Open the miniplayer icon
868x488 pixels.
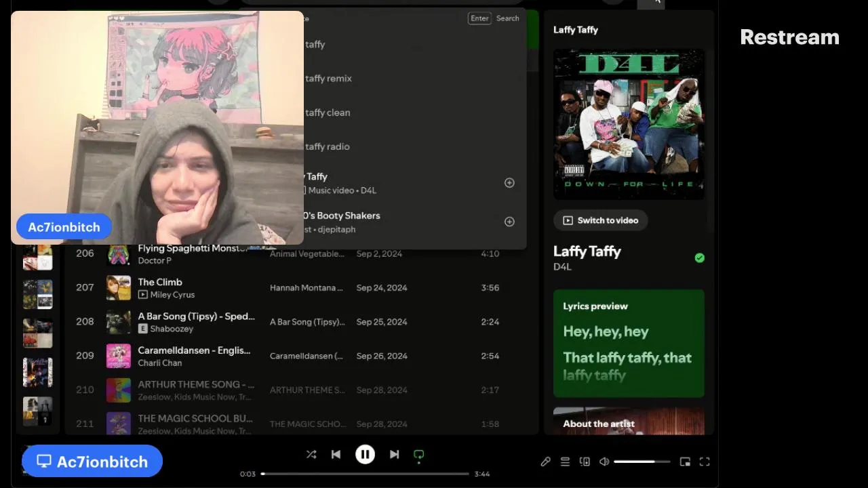click(x=685, y=462)
